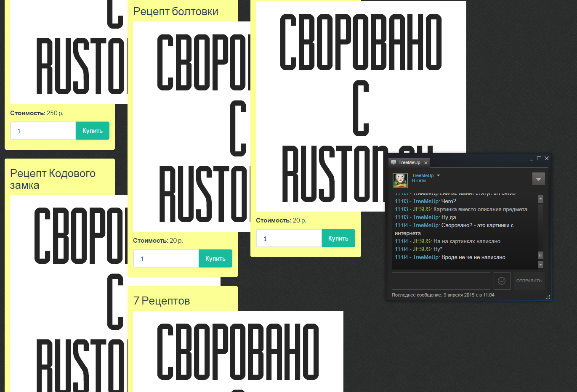Click the chat window resize grip
Image resolution: width=577 pixels, height=392 pixels.
click(x=548, y=297)
